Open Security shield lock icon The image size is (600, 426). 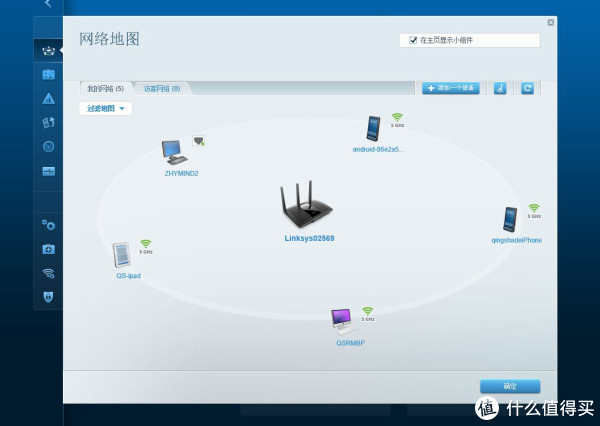pyautogui.click(x=48, y=297)
